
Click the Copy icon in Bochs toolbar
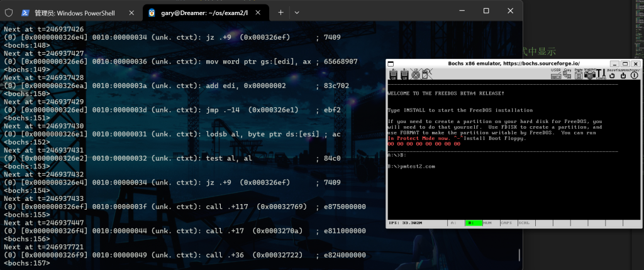567,73
